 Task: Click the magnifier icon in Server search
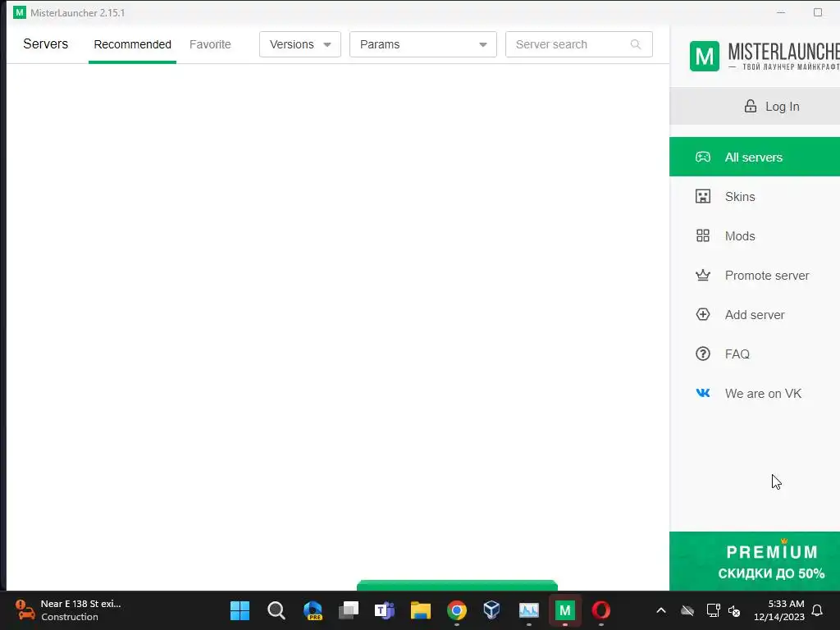636,44
